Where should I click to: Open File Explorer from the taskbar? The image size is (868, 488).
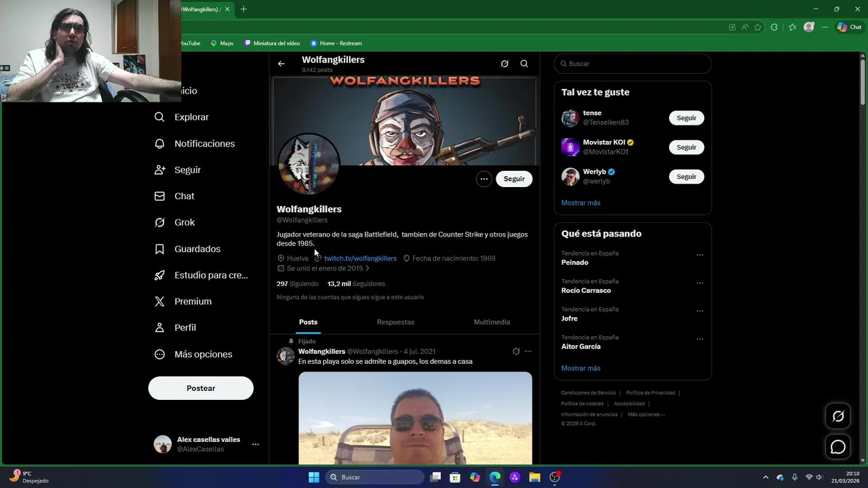click(534, 477)
